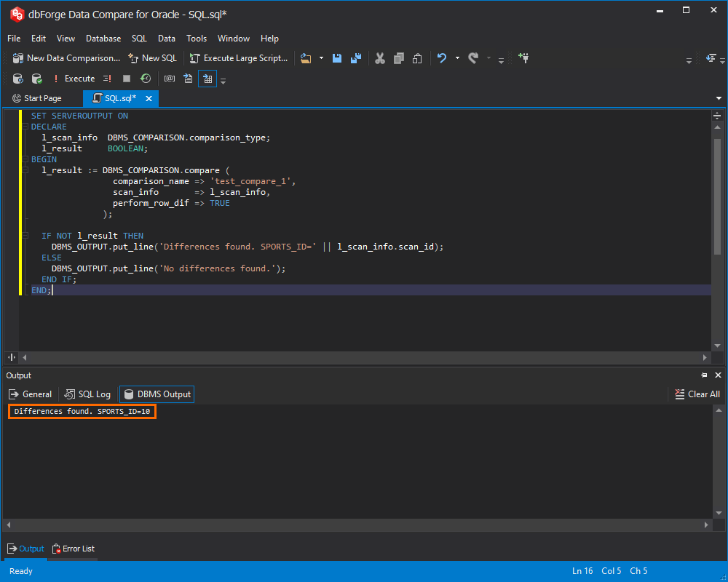Click the Save All icon

coord(355,58)
